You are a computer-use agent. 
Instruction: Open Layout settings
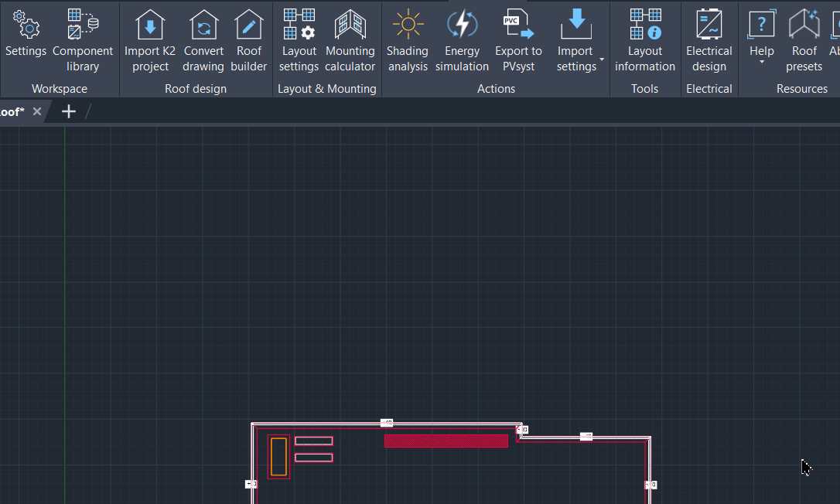coord(299,41)
